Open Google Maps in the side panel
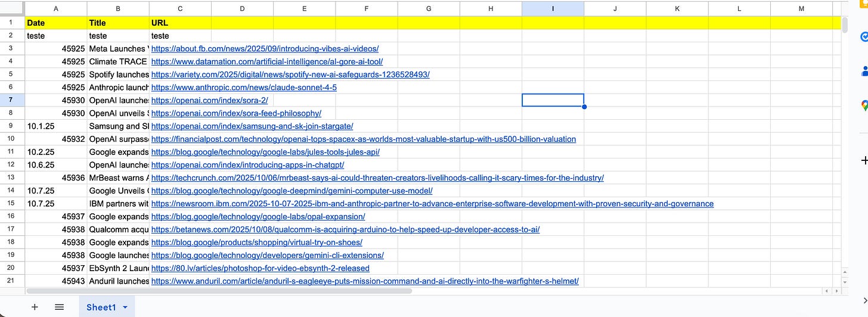Screen dimensions: 868x317 pos(864,105)
